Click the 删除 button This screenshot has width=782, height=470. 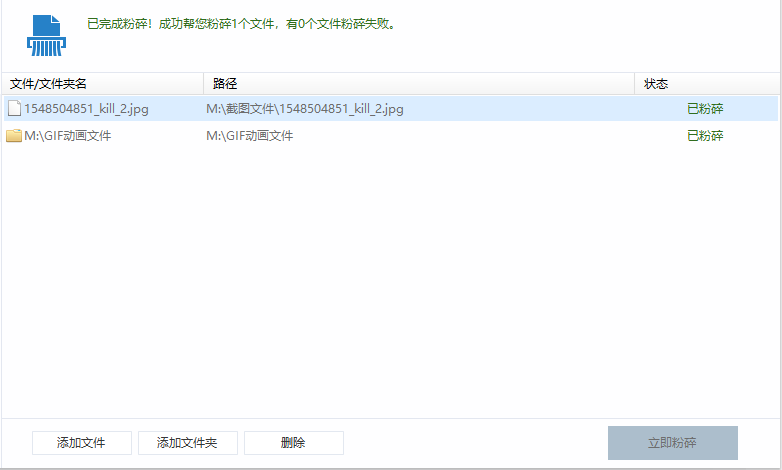(294, 443)
